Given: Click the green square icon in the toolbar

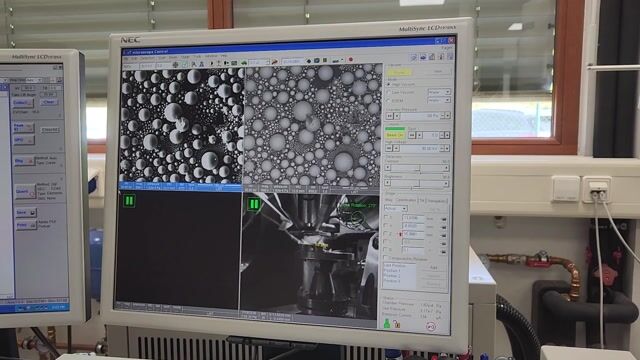Looking at the screenshot, I should 325,60.
